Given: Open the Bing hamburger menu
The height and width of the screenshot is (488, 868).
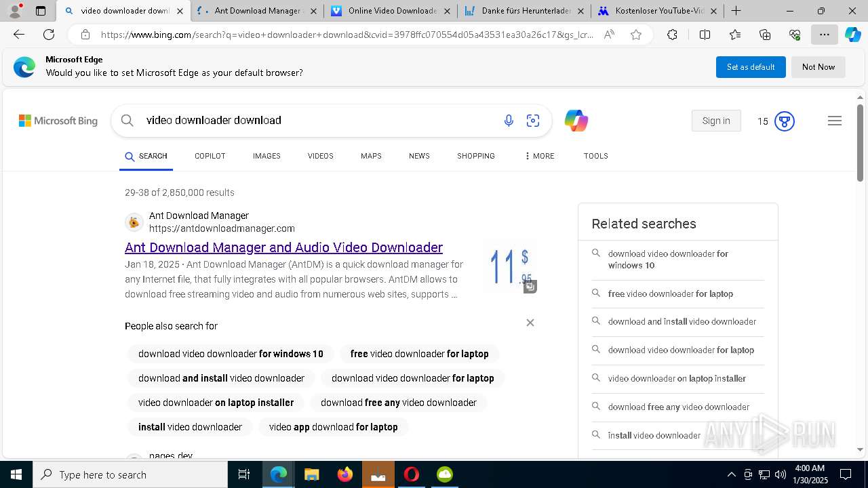Looking at the screenshot, I should pos(835,121).
